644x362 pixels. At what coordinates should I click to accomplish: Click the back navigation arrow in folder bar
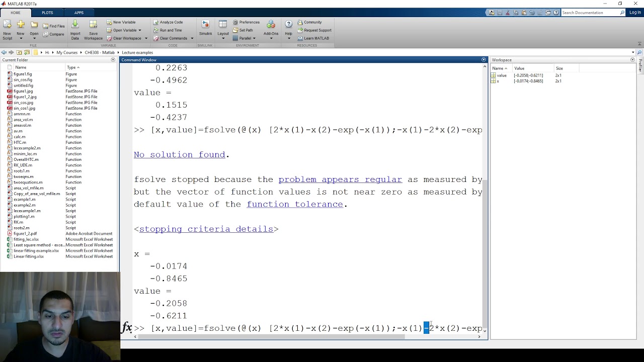pos(4,52)
